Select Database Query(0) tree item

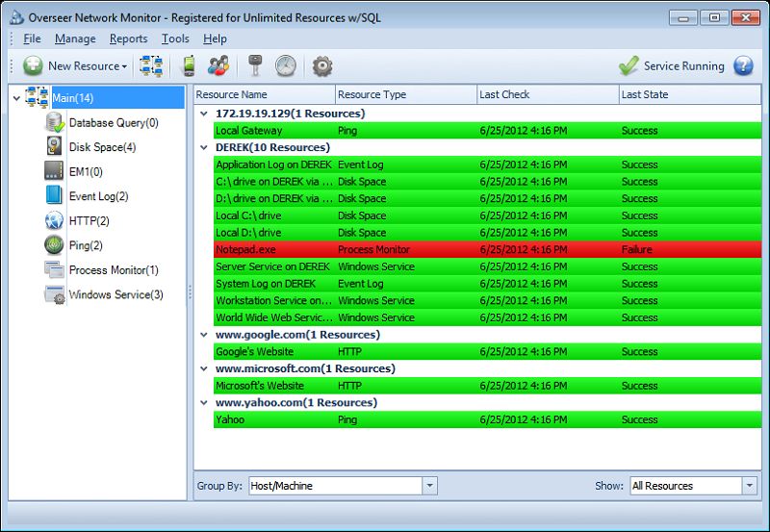(114, 123)
